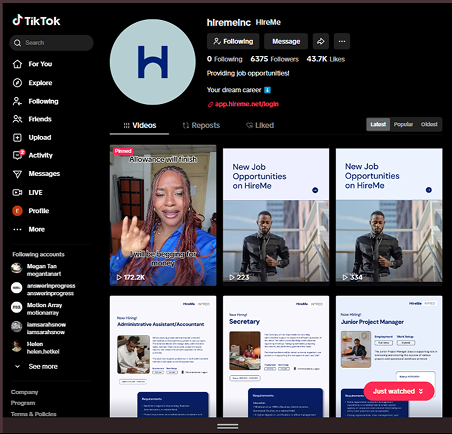View the 0 Following count

[225, 59]
